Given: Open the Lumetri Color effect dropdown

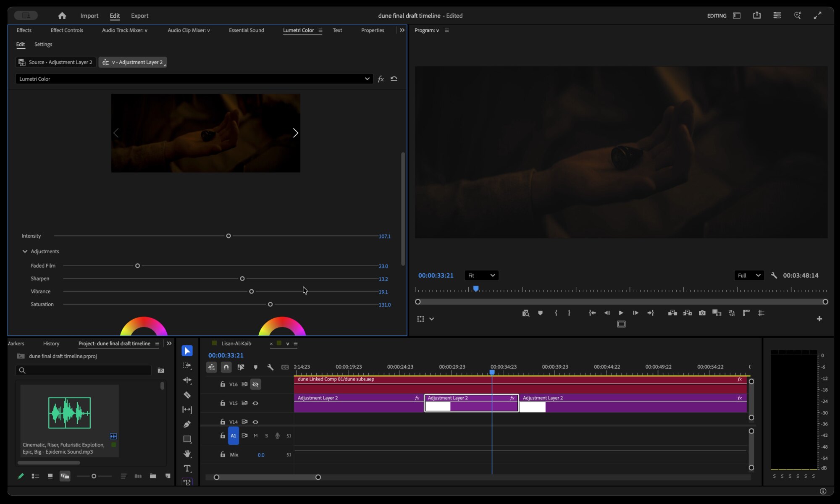Looking at the screenshot, I should (x=194, y=79).
